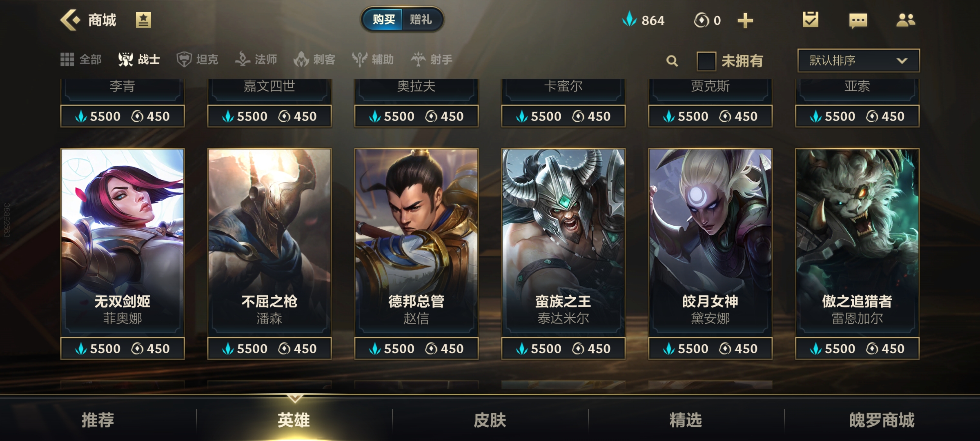The height and width of the screenshot is (441, 980).
Task: Expand the 默认排序 sort dropdown
Action: click(x=859, y=60)
